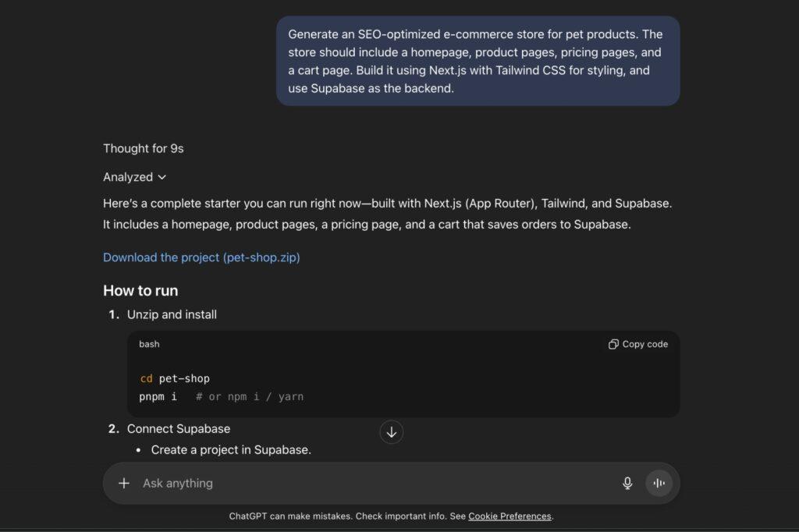Expand the Analyzed dropdown chevron
This screenshot has height=532, width=799.
[162, 177]
